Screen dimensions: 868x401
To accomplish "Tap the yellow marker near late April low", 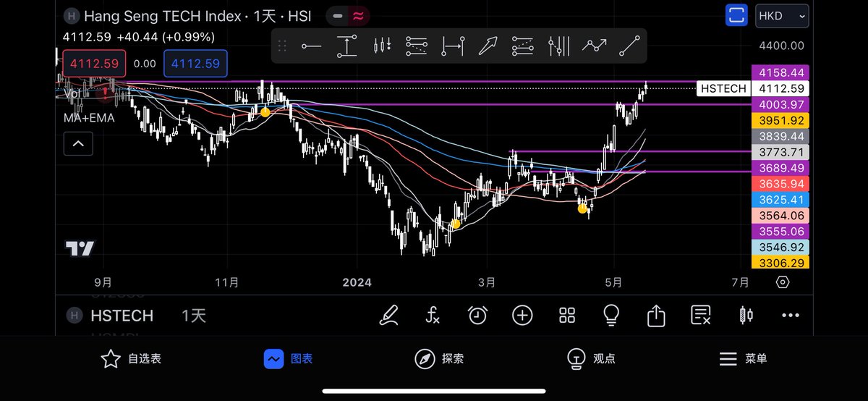I will coord(582,208).
